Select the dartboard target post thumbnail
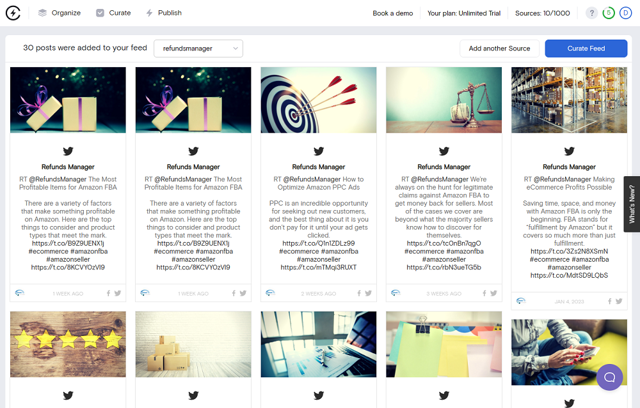640x408 pixels. 318,100
